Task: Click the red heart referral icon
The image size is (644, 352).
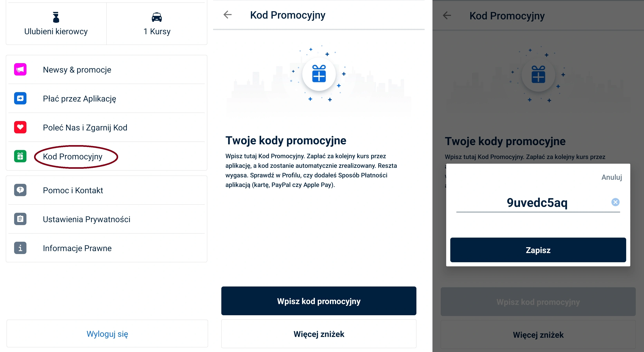Action: click(x=20, y=127)
